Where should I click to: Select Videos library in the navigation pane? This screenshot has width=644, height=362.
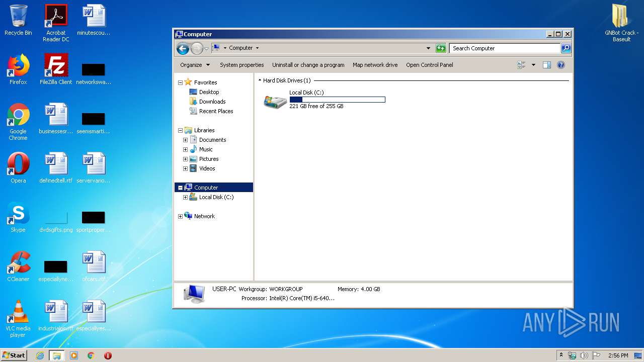(x=207, y=168)
